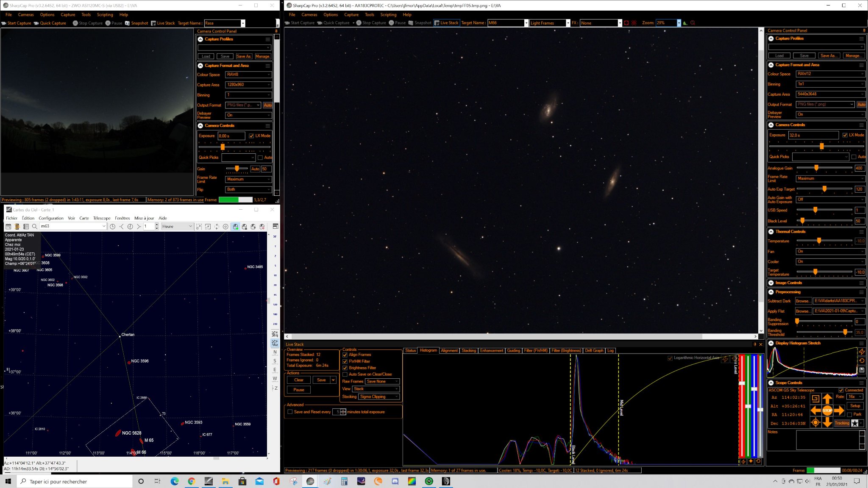
Task: Click the reset icon in Display Histogram Stretch
Action: pyautogui.click(x=862, y=360)
